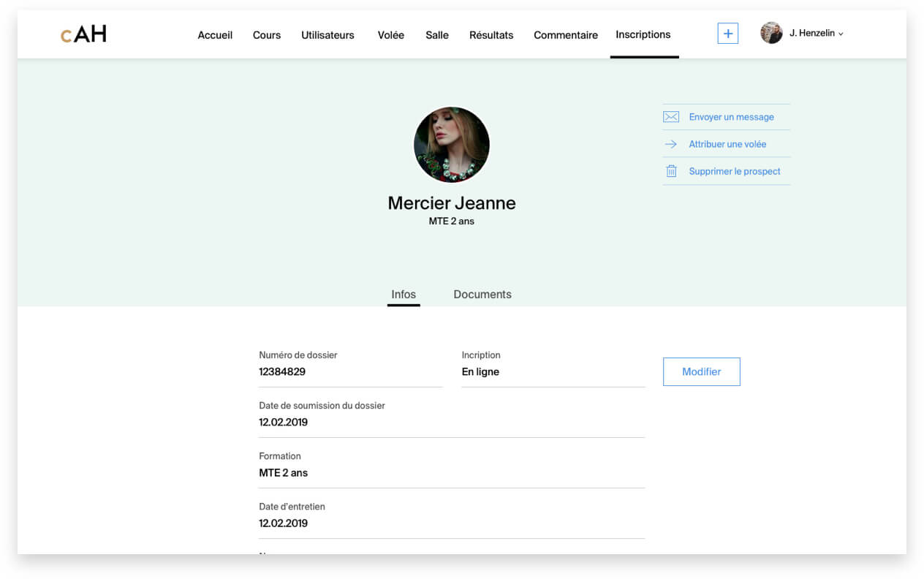Switch to the Infos tab

tap(404, 295)
